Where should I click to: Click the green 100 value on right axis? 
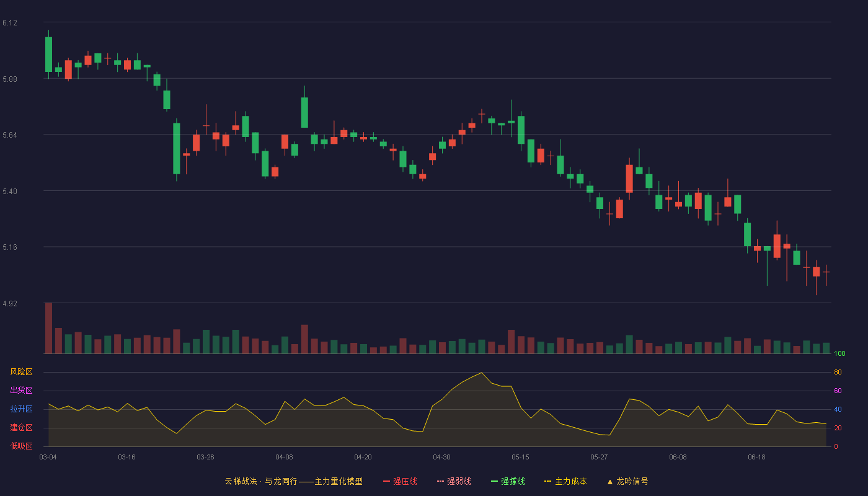(x=839, y=353)
